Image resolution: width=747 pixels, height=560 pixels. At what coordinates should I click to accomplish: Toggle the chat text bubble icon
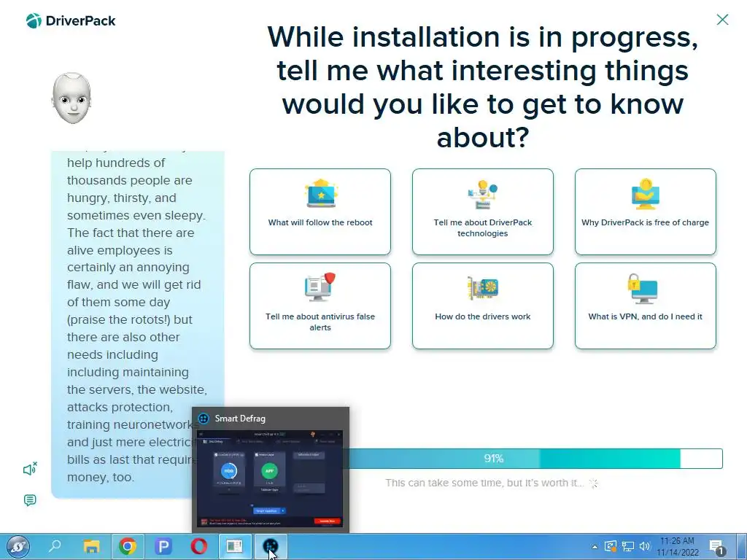coord(30,500)
